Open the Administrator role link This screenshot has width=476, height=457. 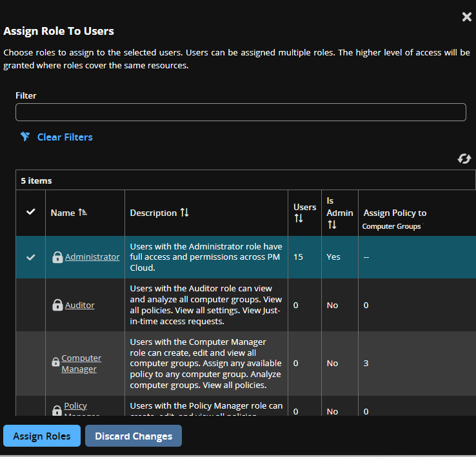point(92,257)
